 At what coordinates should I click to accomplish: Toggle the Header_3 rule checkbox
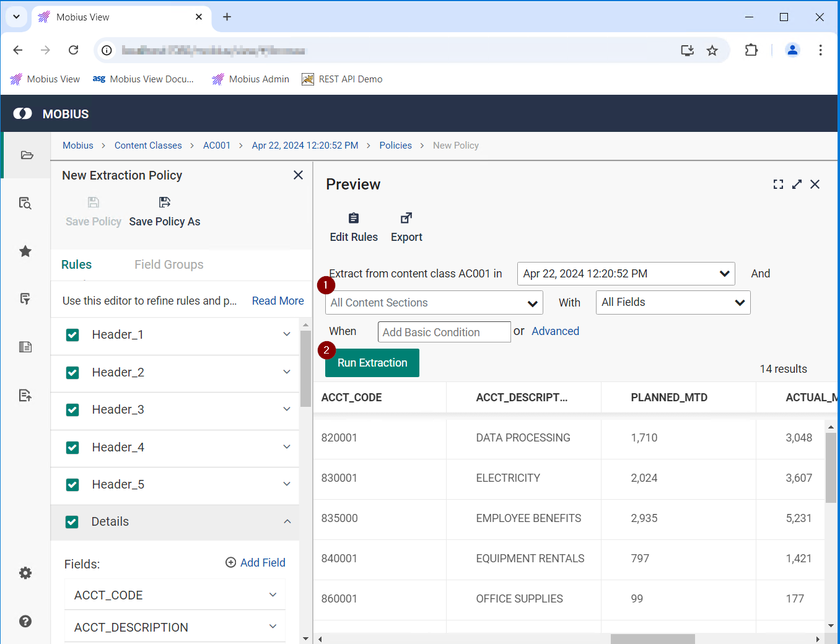click(72, 410)
